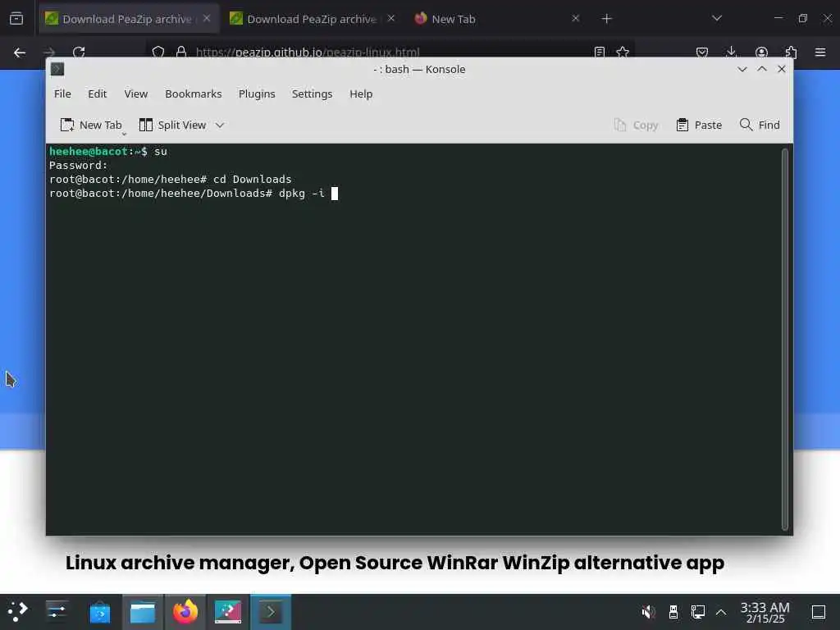The height and width of the screenshot is (630, 840).
Task: Close the Firefox New Tab tab
Action: tap(575, 18)
